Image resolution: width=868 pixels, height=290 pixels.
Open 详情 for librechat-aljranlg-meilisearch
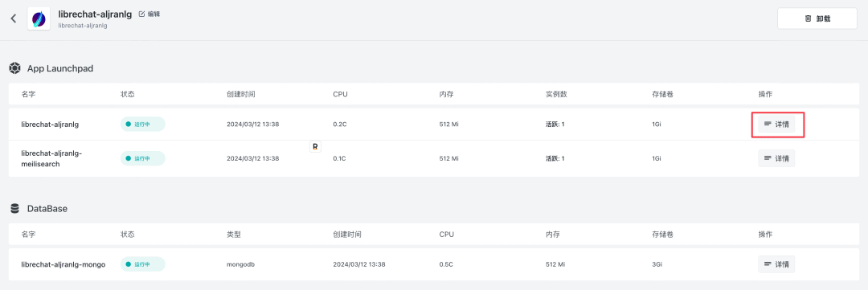(x=776, y=158)
